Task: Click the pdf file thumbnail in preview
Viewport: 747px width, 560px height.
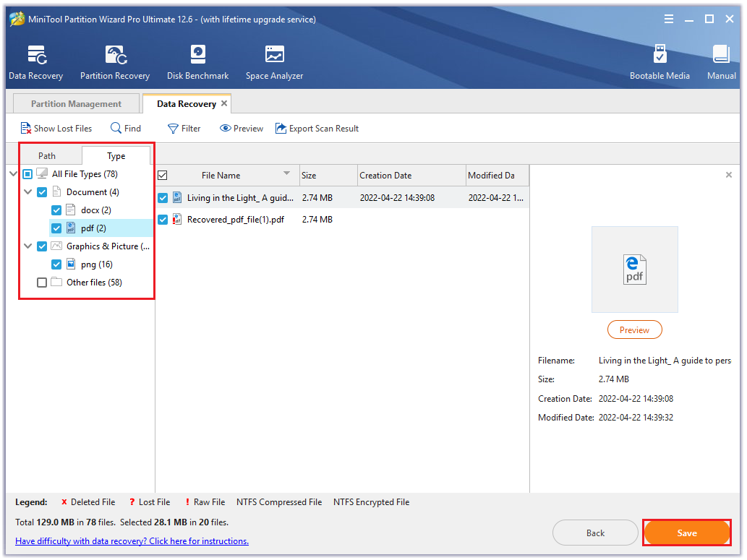Action: pos(635,270)
